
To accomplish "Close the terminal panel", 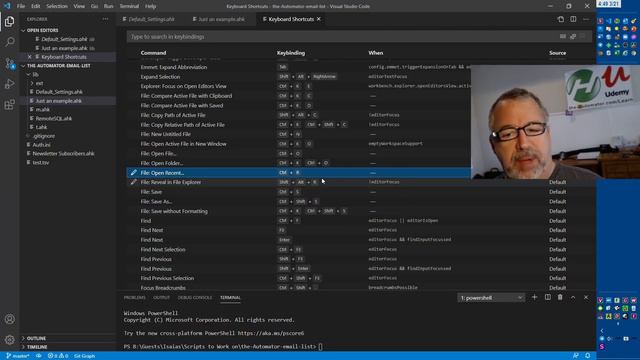I will pos(586,298).
